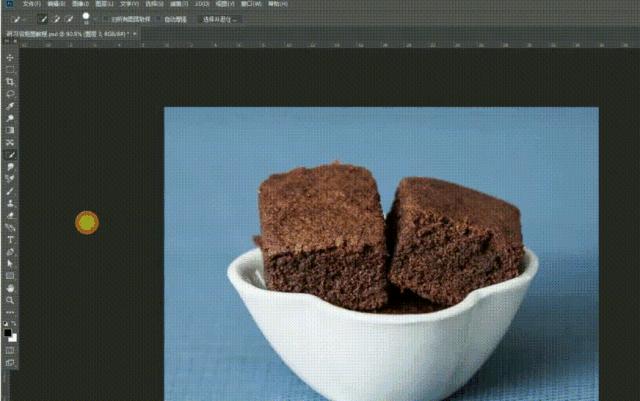Select the Hand tool

click(x=10, y=288)
